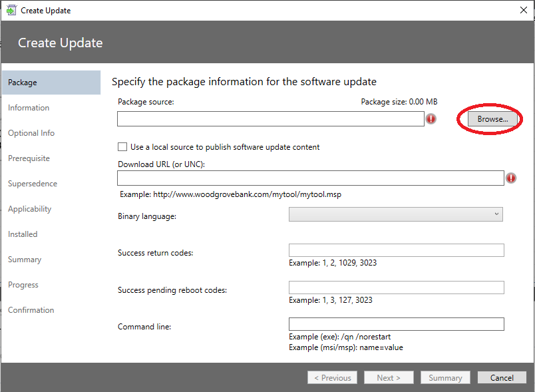This screenshot has width=535, height=392.
Task: Switch to the Supersedence step
Action: [x=33, y=184]
